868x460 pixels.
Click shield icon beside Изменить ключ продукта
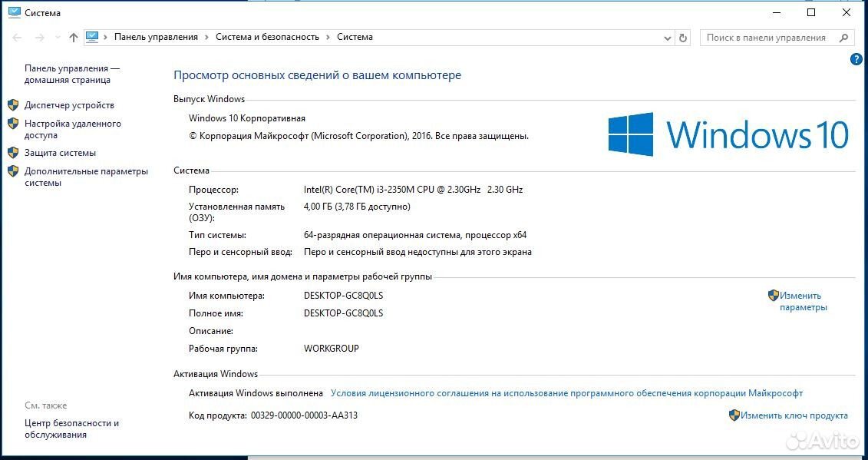(x=734, y=415)
